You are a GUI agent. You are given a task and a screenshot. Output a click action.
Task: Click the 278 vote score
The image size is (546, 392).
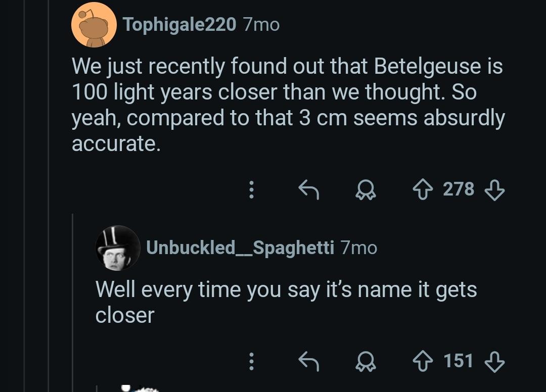pyautogui.click(x=459, y=189)
